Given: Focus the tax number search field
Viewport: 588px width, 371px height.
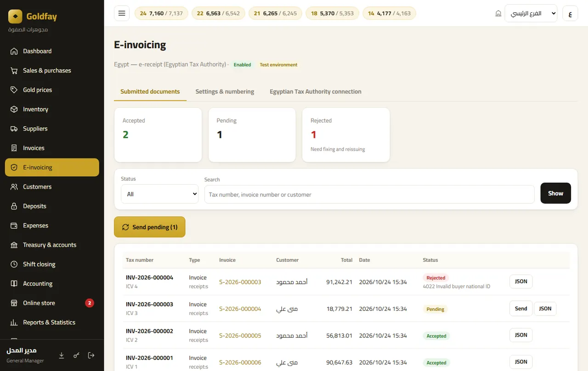Looking at the screenshot, I should (x=369, y=194).
